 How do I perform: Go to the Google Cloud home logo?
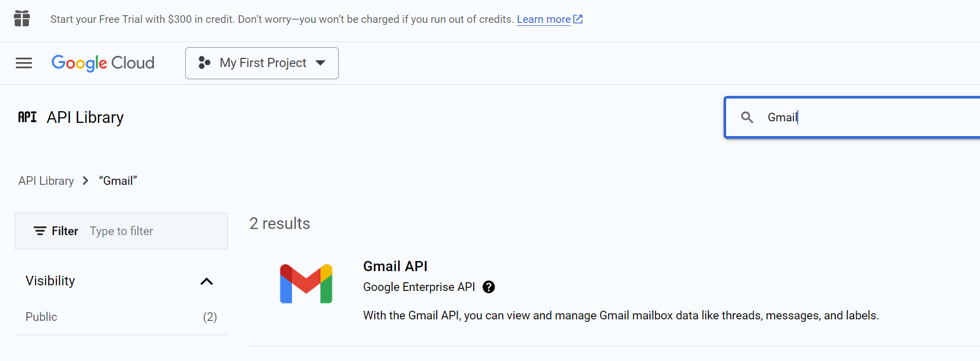point(103,63)
